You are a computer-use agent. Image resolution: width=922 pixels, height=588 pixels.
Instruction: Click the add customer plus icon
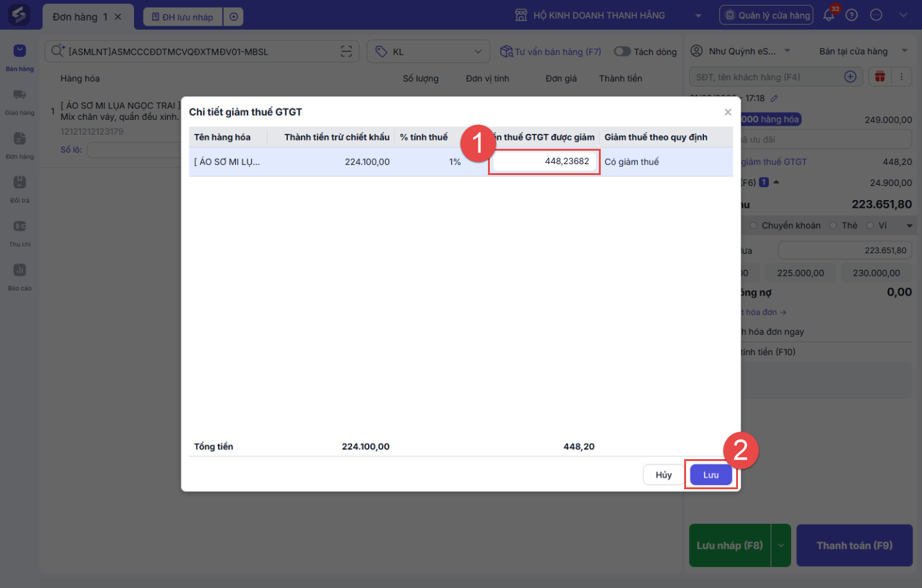point(850,76)
